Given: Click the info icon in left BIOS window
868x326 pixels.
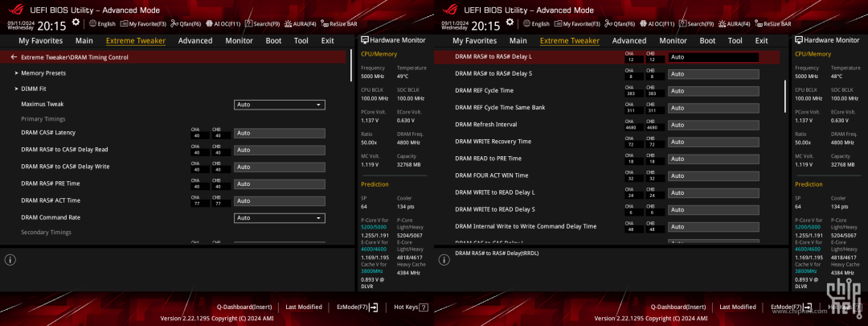Looking at the screenshot, I should coord(10,259).
